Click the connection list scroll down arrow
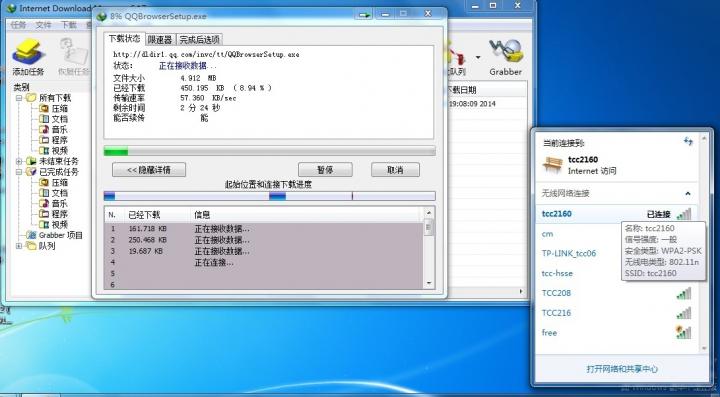 pyautogui.click(x=429, y=283)
